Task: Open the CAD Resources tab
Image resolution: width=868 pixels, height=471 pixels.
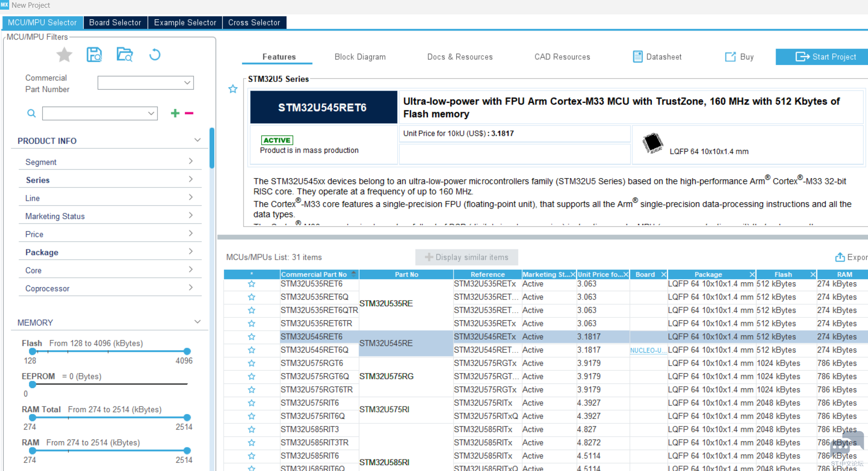Action: click(562, 57)
